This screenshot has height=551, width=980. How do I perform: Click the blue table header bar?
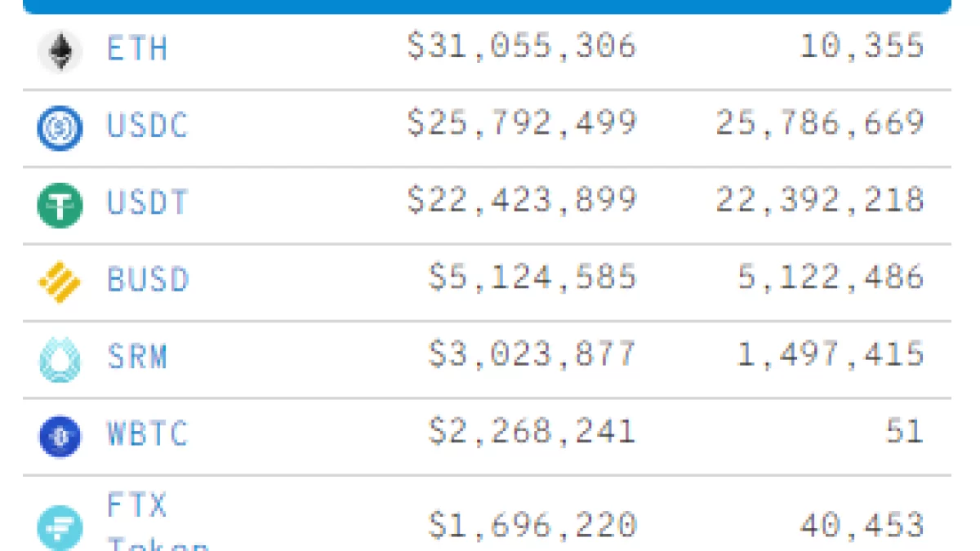487,7
